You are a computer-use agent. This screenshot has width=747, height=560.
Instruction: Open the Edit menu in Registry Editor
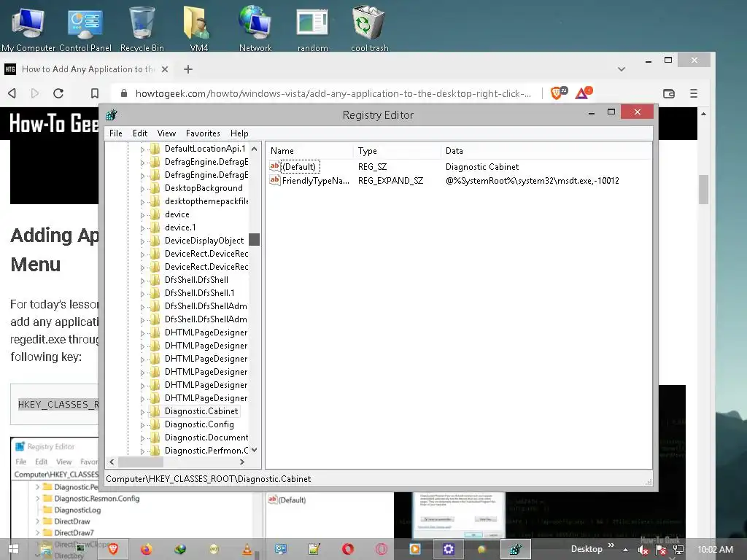point(140,133)
